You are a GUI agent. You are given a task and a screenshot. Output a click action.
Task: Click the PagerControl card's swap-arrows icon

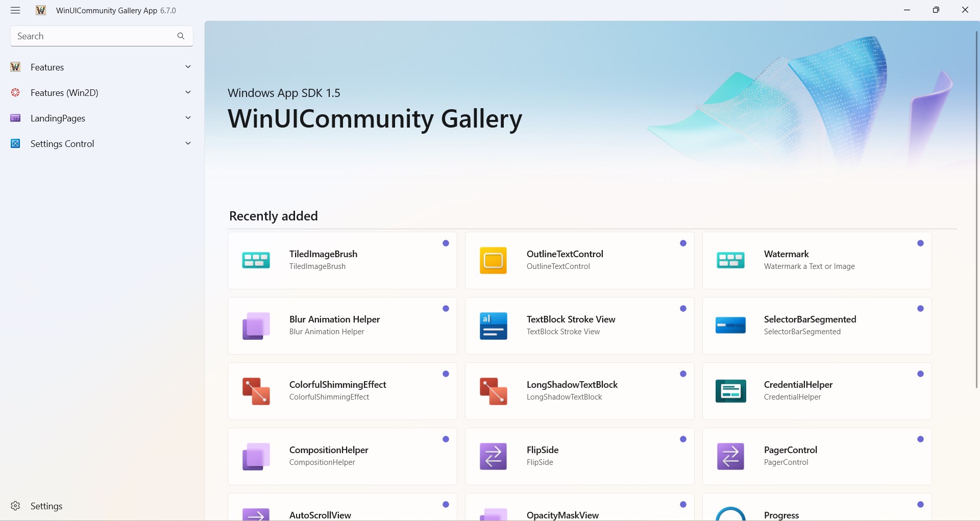(730, 456)
